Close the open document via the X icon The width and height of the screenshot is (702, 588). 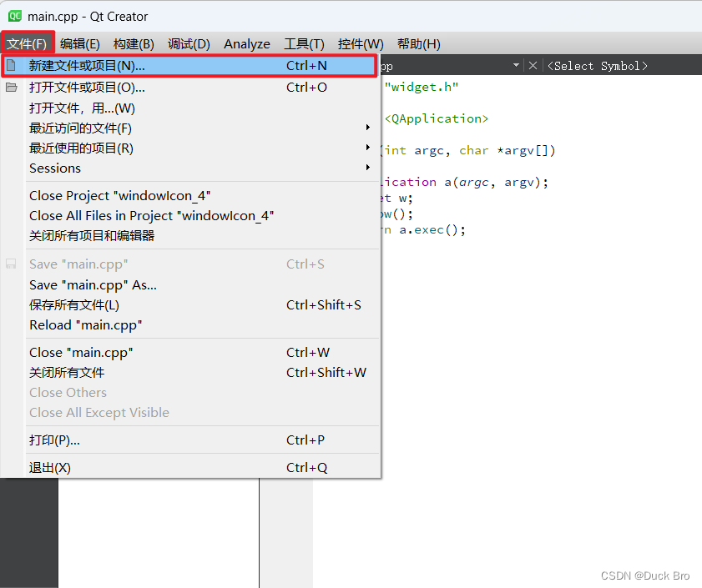tap(533, 65)
